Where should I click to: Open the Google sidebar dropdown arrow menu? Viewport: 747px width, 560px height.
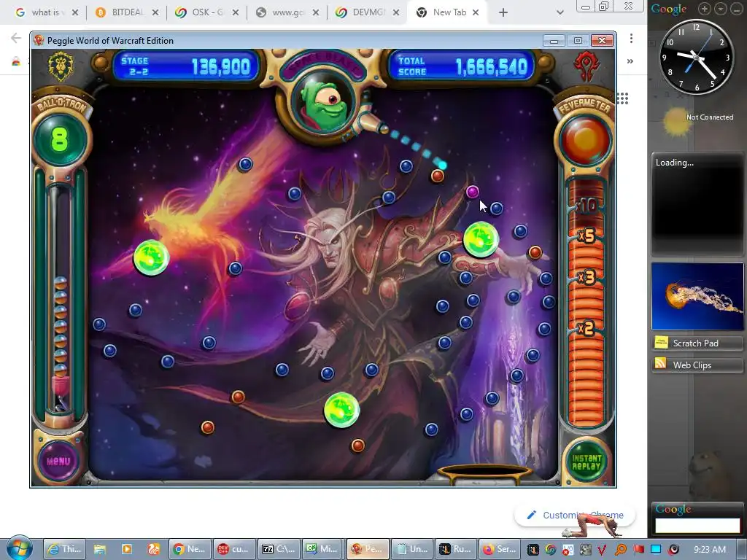pyautogui.click(x=721, y=9)
